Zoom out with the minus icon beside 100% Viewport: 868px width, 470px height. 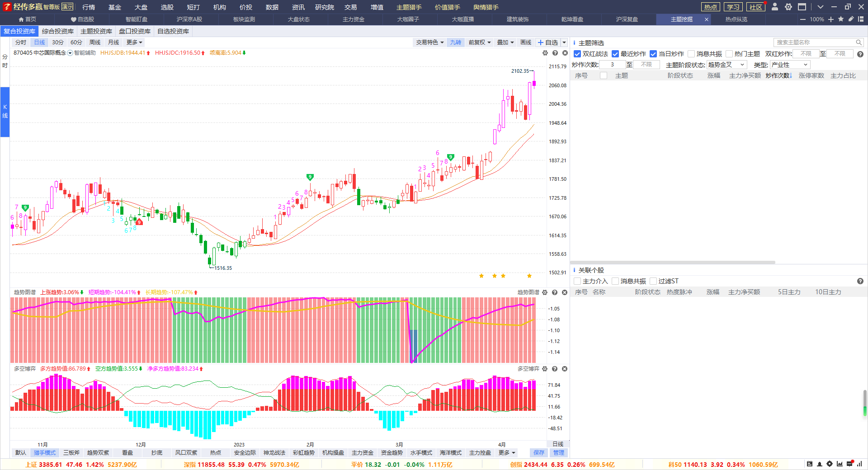tap(803, 19)
